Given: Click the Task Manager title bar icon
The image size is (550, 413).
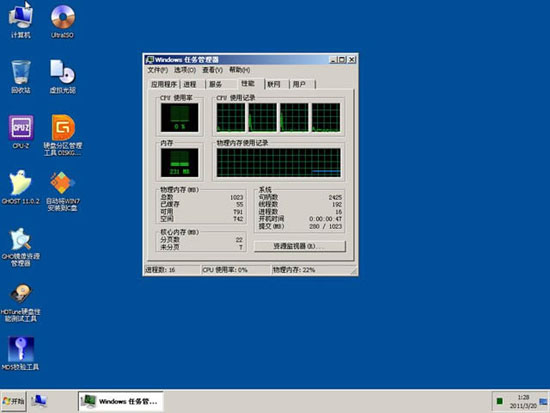Looking at the screenshot, I should tap(150, 60).
